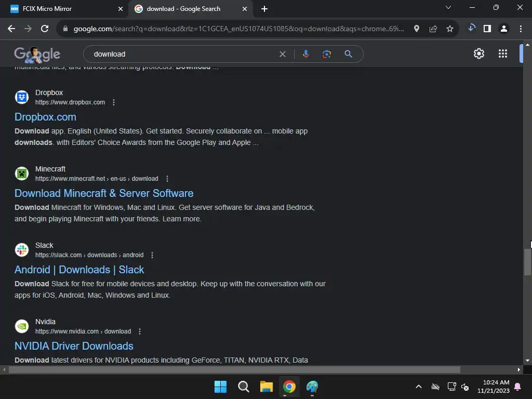The image size is (532, 399).
Task: Share this page from the address bar
Action: [x=433, y=29]
